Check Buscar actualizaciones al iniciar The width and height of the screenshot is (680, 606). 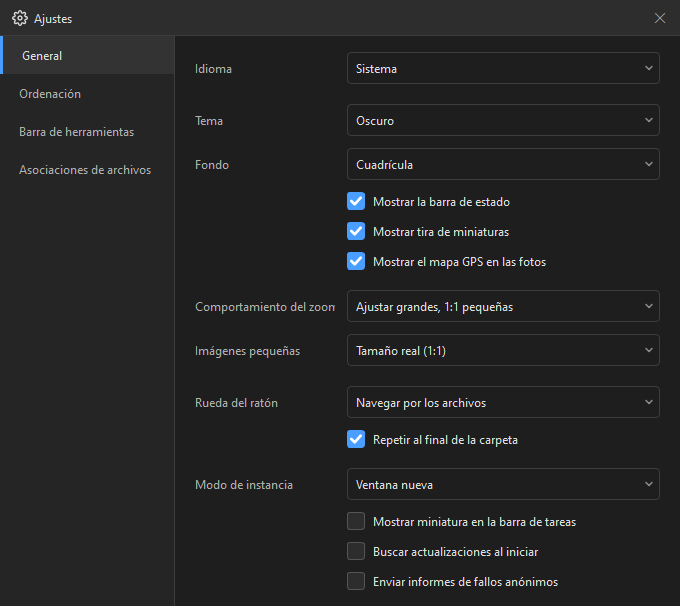356,551
